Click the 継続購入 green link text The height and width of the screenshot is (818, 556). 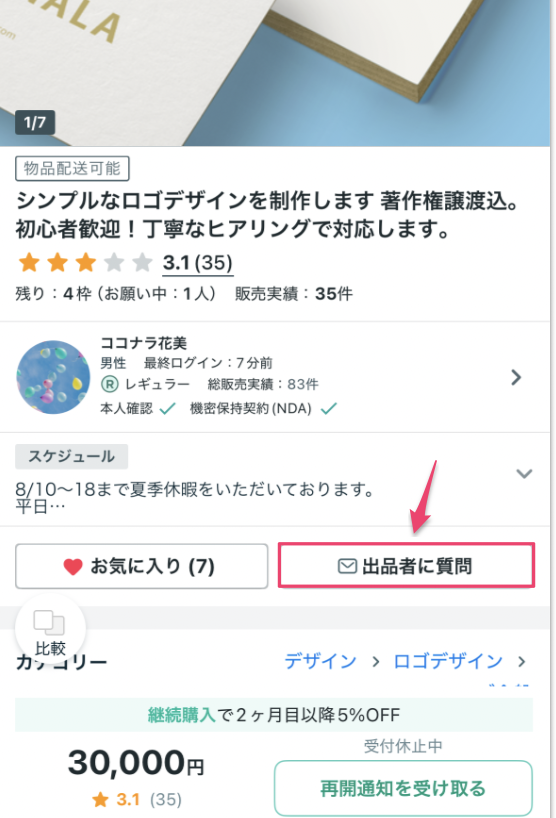click(182, 715)
